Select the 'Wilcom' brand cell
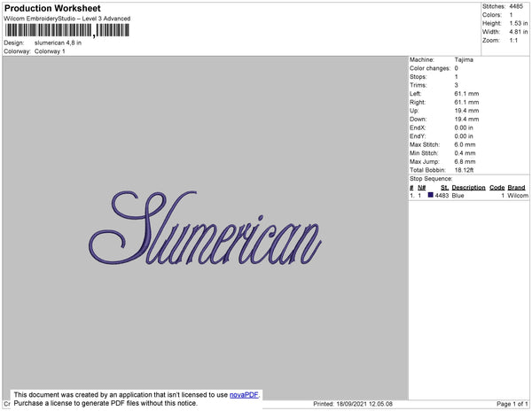This screenshot has width=532, height=411. pyautogui.click(x=518, y=196)
